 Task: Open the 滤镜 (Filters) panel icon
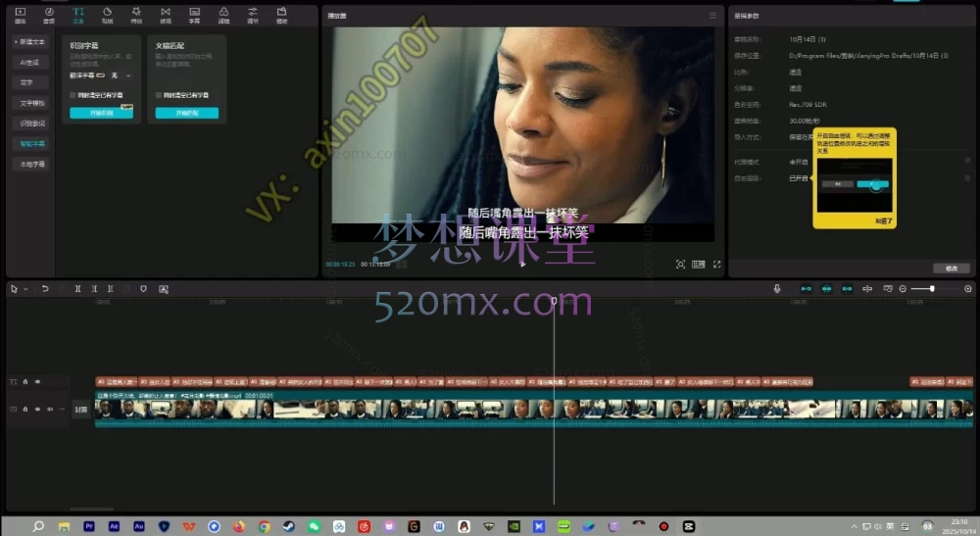[223, 14]
